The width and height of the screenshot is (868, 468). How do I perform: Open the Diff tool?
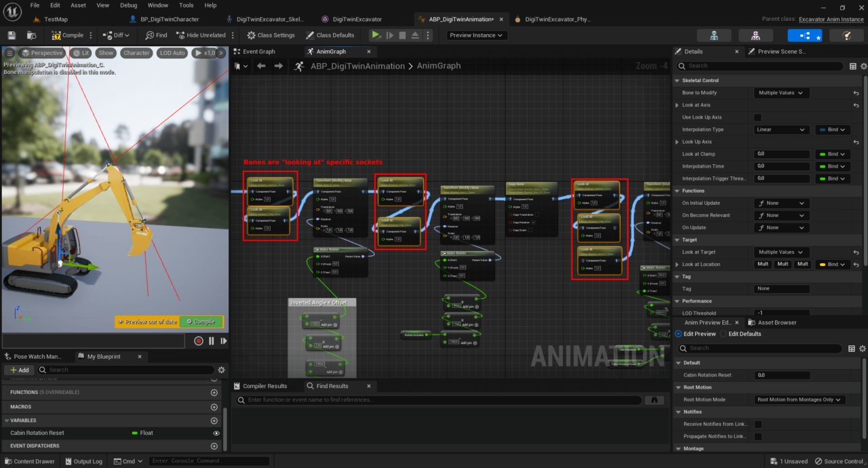pos(117,35)
